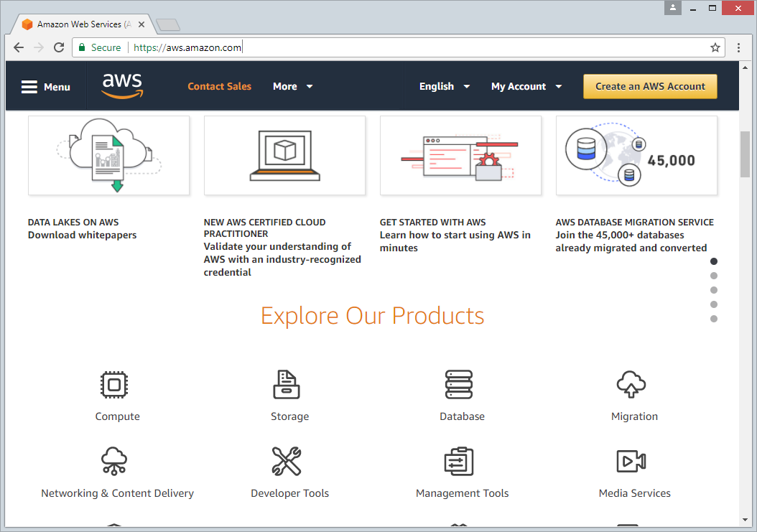The image size is (757, 532).
Task: Open a new browser tab
Action: click(x=168, y=24)
